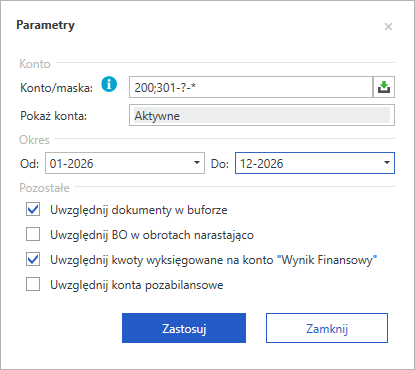415x370 pixels.
Task: Select the 12-2026 value in Do field
Action: point(262,164)
